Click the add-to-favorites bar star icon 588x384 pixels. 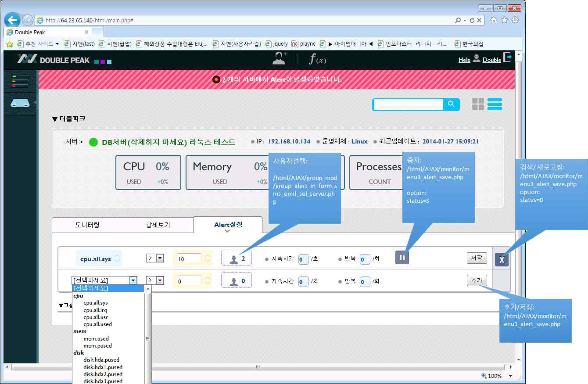coord(9,44)
